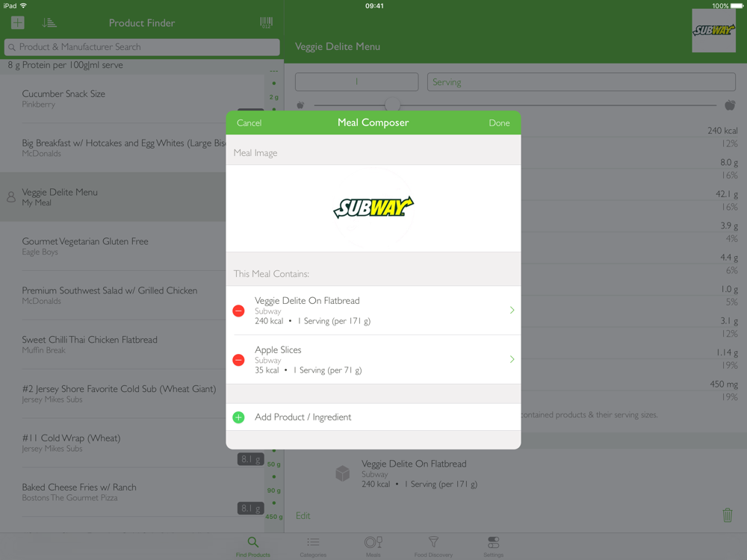
Task: Tap the add new product plus icon
Action: (x=18, y=22)
